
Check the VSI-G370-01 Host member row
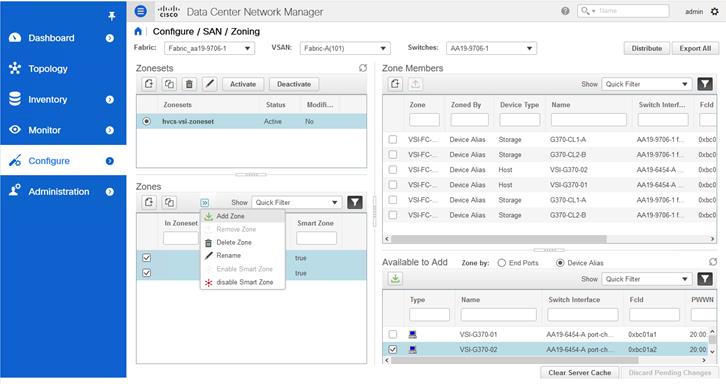[x=393, y=184]
